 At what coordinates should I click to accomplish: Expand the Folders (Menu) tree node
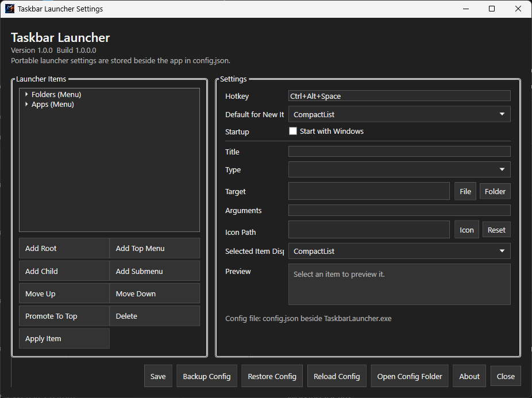click(26, 94)
